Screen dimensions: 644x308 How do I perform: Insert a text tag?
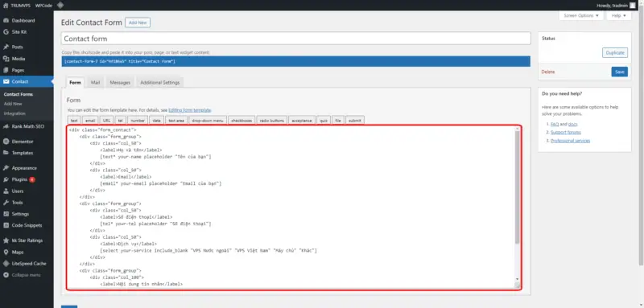[74, 121]
